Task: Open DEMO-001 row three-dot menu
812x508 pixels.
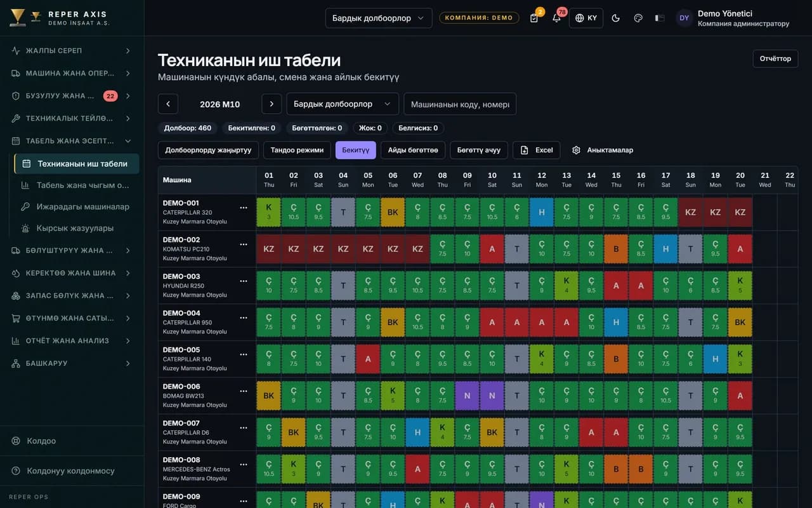Action: tap(244, 208)
